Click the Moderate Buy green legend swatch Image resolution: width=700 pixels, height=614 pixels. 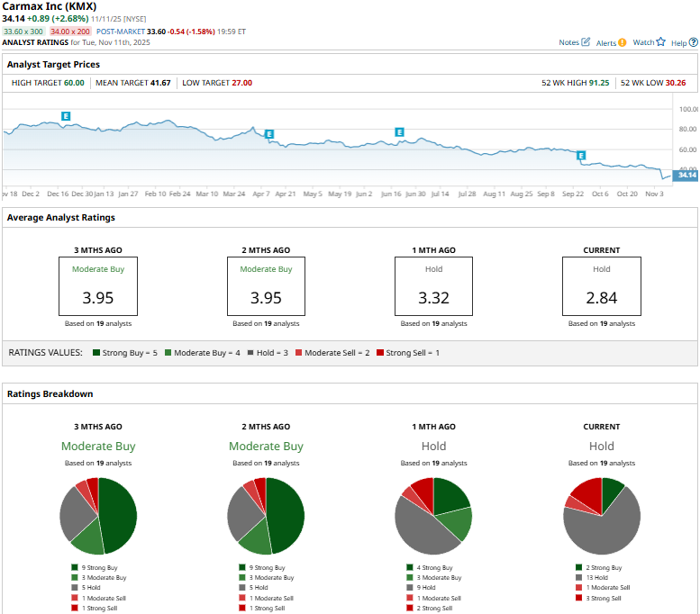coord(168,353)
